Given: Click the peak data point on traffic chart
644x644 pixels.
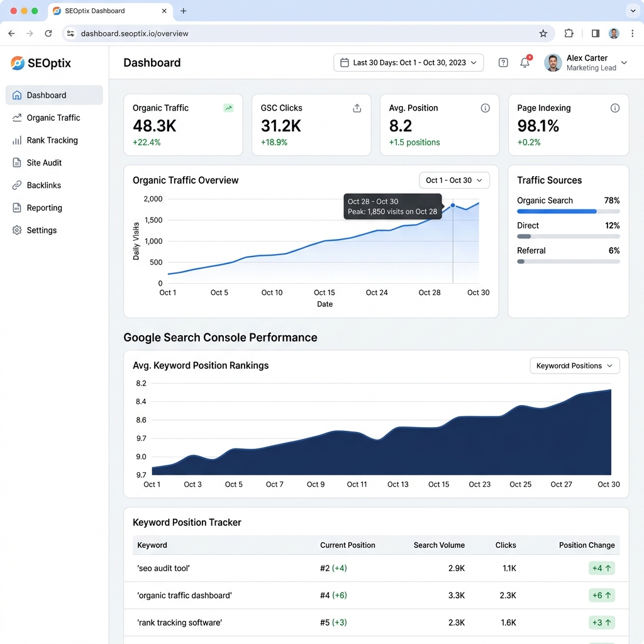Looking at the screenshot, I should click(453, 206).
